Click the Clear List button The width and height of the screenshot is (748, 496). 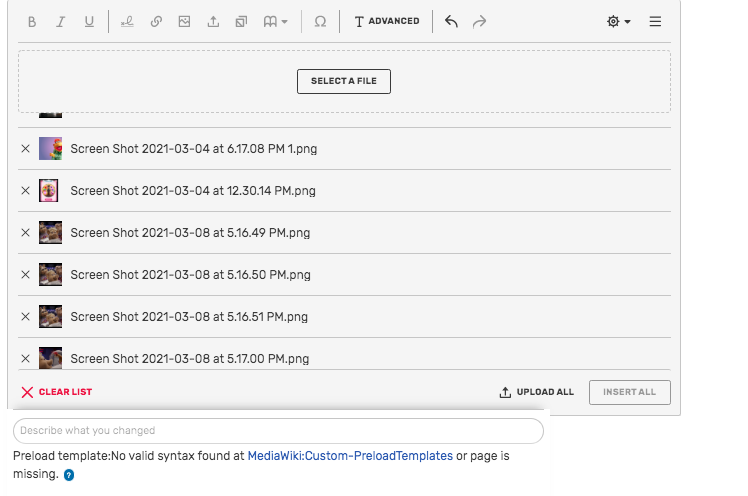(57, 392)
